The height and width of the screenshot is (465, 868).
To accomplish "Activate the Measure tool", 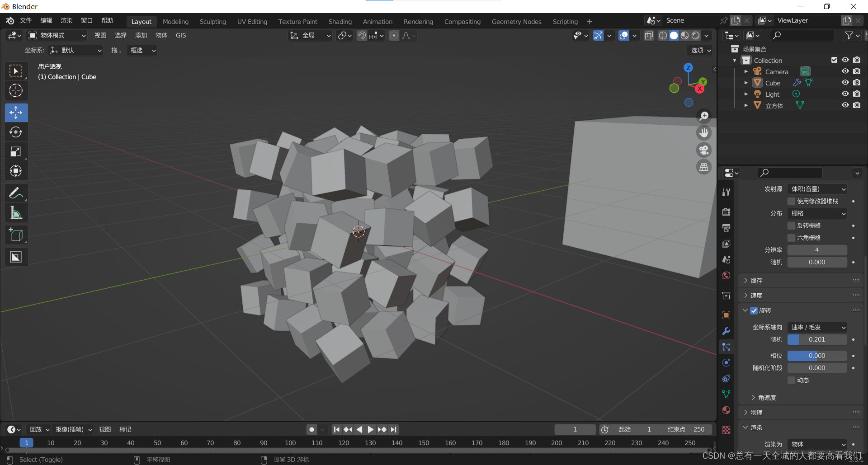I will (x=16, y=212).
